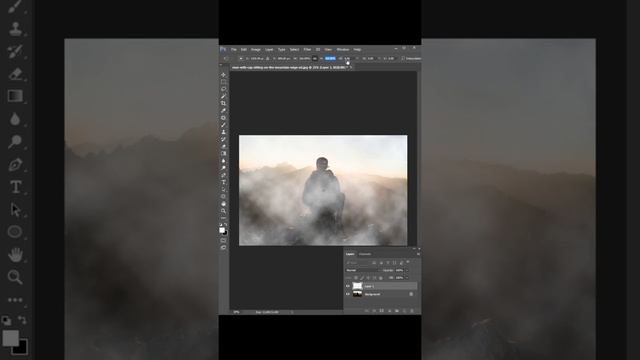This screenshot has height=360, width=640.
Task: Open the layer Fill slider arrow
Action: point(407,278)
